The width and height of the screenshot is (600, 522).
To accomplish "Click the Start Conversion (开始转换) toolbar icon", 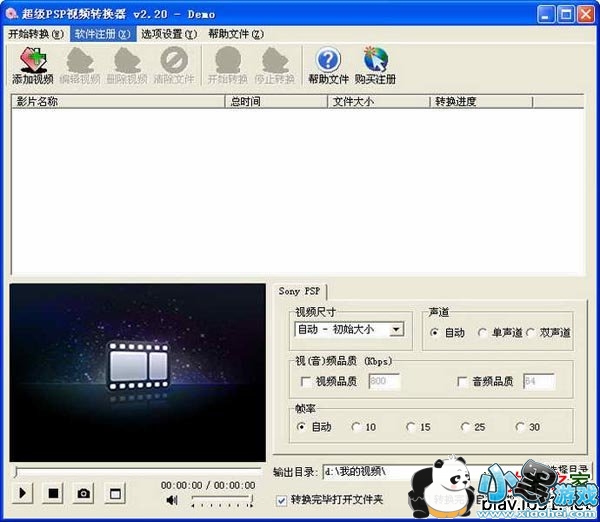I will click(228, 65).
